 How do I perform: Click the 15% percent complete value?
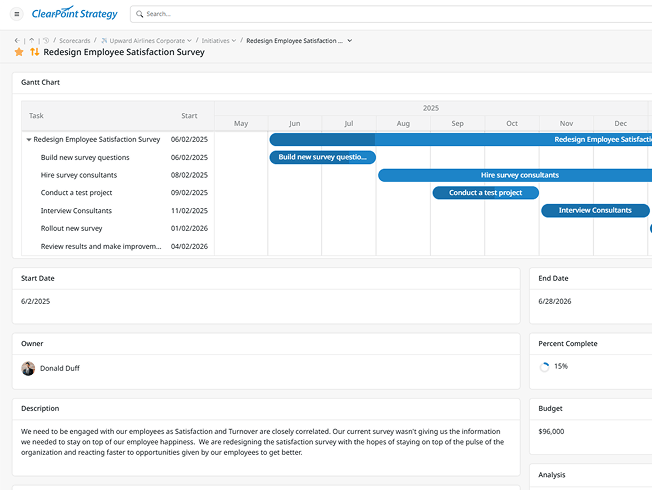(561, 366)
